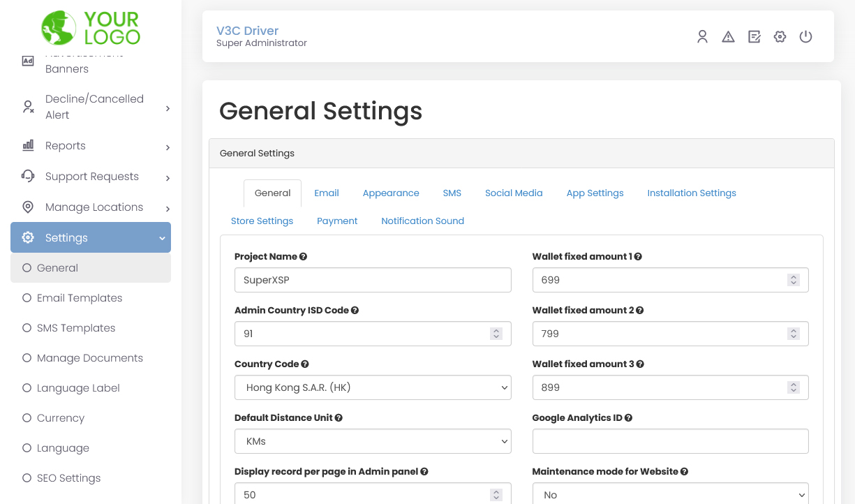Click the power/logout icon in the header
This screenshot has height=504, width=855.
point(805,36)
